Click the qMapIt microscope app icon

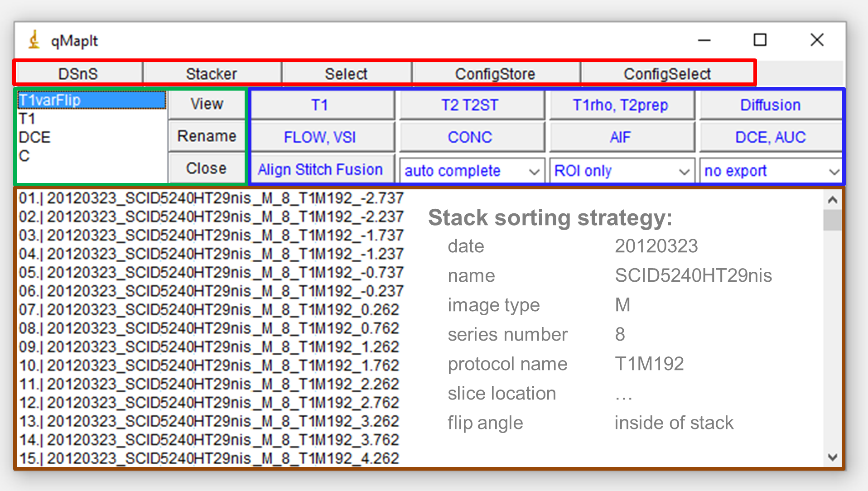[34, 40]
